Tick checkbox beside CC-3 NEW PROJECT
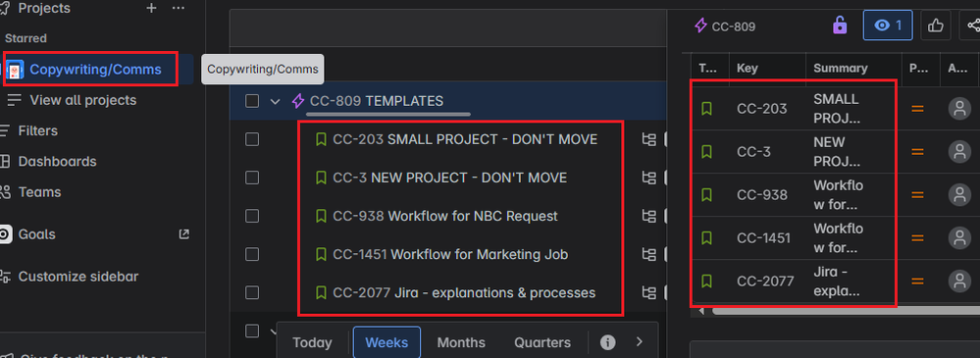Viewport: 980px width, 358px height. 252,179
